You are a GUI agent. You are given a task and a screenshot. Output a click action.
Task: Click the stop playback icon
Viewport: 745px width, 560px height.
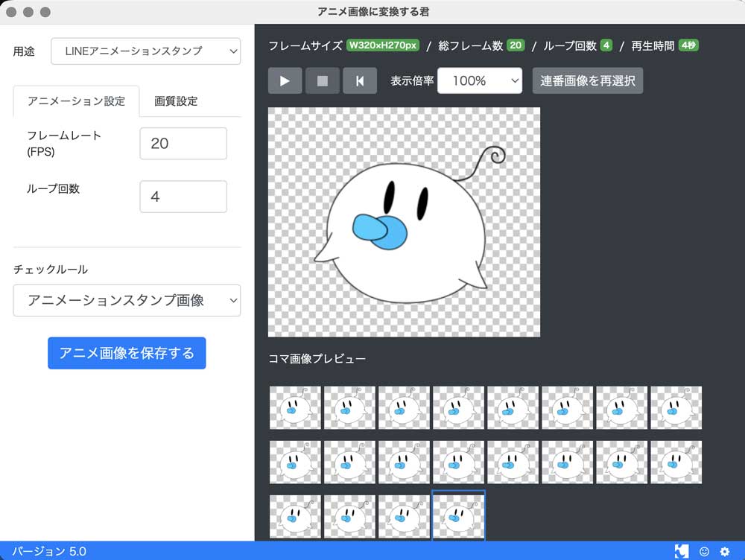click(x=323, y=80)
